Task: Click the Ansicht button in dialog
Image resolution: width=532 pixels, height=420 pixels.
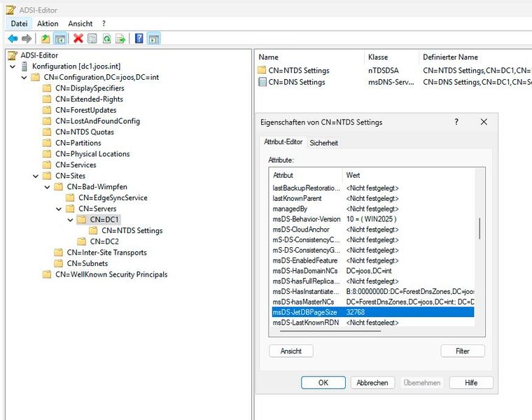Action: (x=290, y=351)
